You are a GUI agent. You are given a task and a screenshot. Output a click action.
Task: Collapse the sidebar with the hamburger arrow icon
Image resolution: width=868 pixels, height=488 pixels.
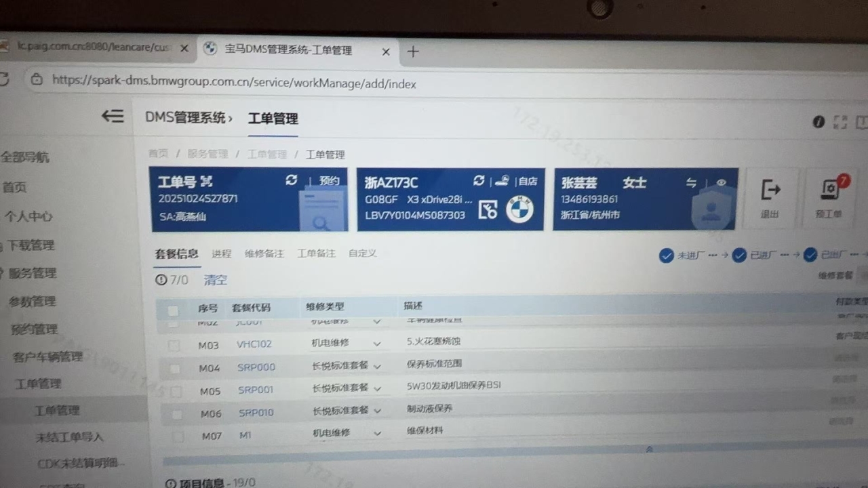113,117
